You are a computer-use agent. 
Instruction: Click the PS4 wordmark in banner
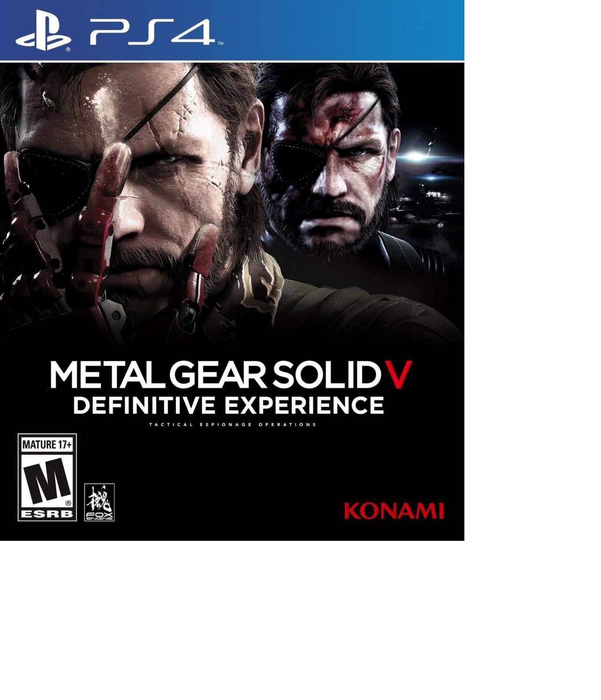153,33
